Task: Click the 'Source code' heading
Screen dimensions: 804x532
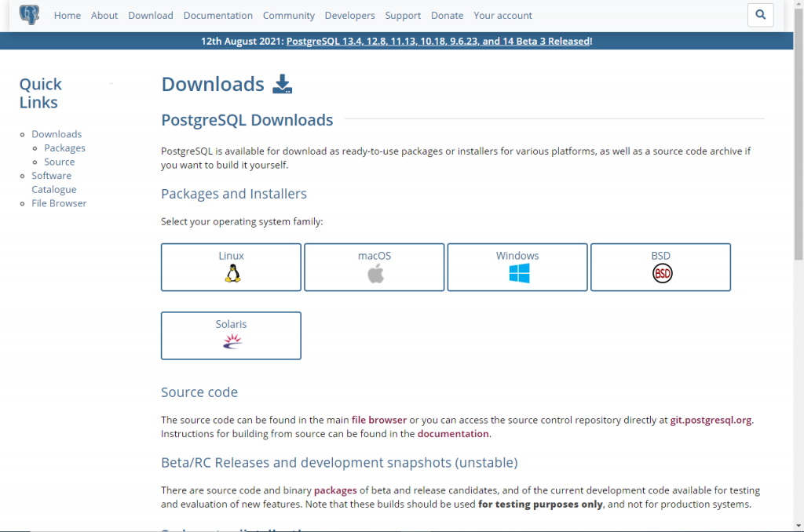Action: (x=199, y=392)
